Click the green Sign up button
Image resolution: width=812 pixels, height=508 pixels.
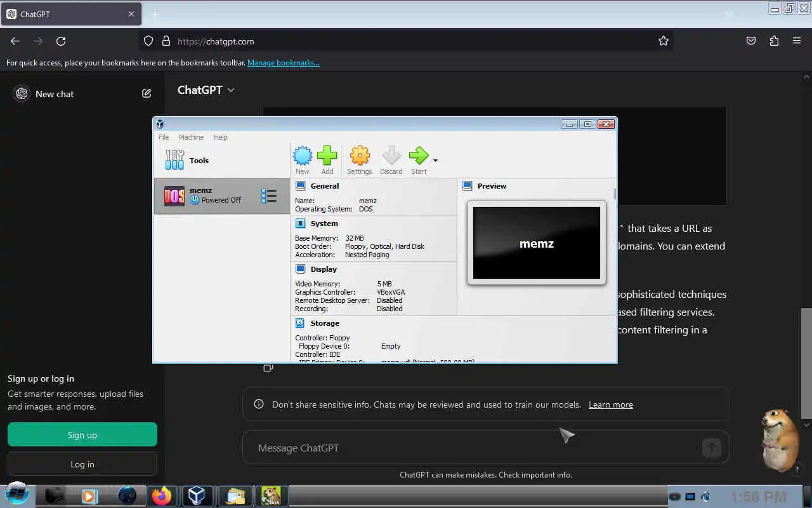[82, 435]
